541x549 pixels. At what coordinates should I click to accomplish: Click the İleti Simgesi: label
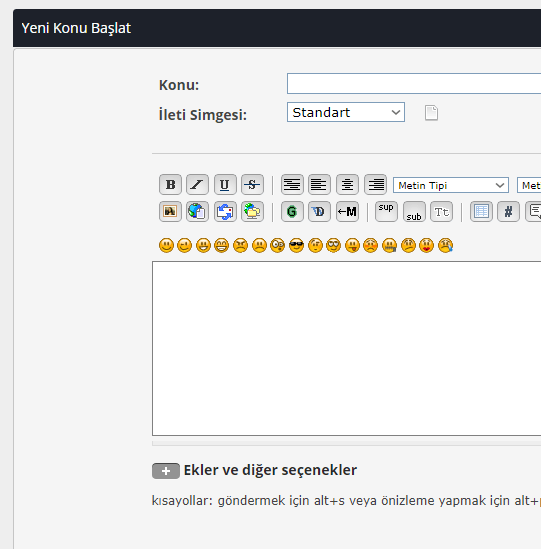(203, 114)
